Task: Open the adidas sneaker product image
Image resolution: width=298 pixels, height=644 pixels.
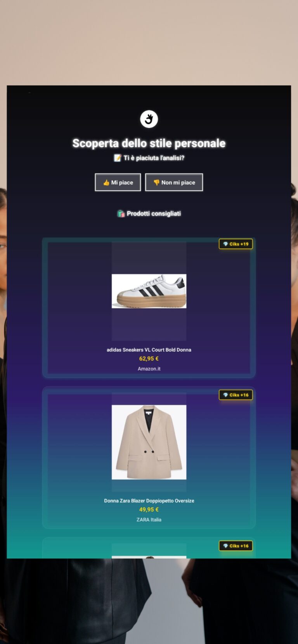Action: tap(149, 291)
